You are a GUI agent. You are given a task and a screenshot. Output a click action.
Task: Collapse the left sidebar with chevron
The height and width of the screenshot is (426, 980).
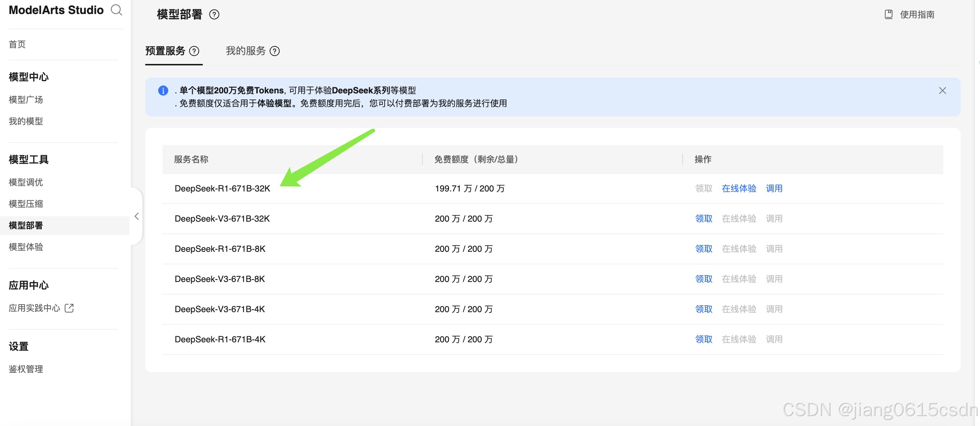[137, 216]
